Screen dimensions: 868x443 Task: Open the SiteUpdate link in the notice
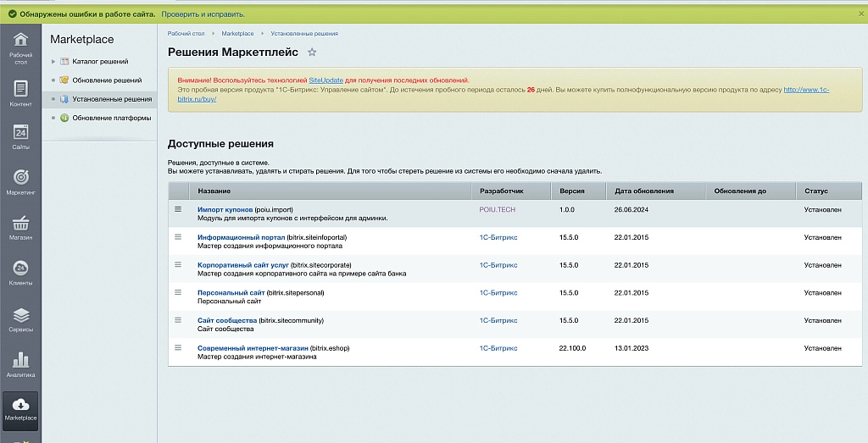pos(326,80)
